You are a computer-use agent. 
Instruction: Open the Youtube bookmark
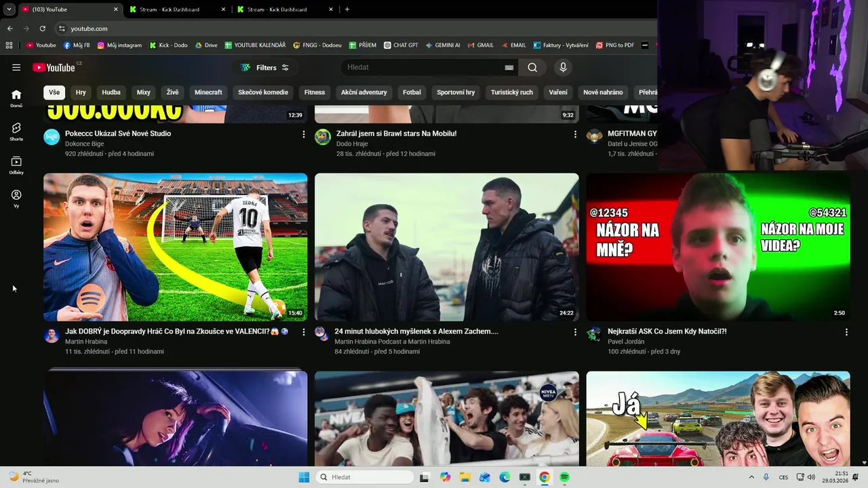[x=41, y=45]
